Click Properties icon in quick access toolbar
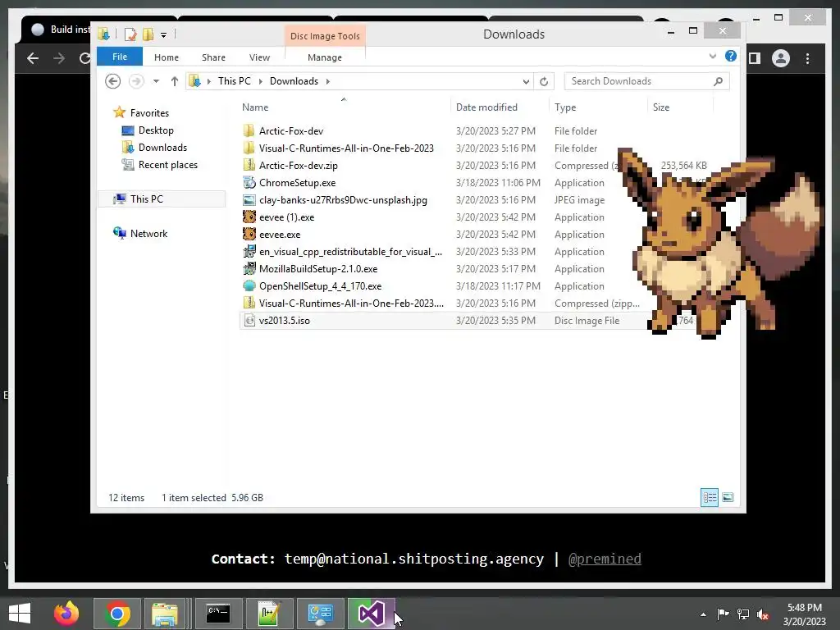The image size is (840, 630). click(130, 34)
